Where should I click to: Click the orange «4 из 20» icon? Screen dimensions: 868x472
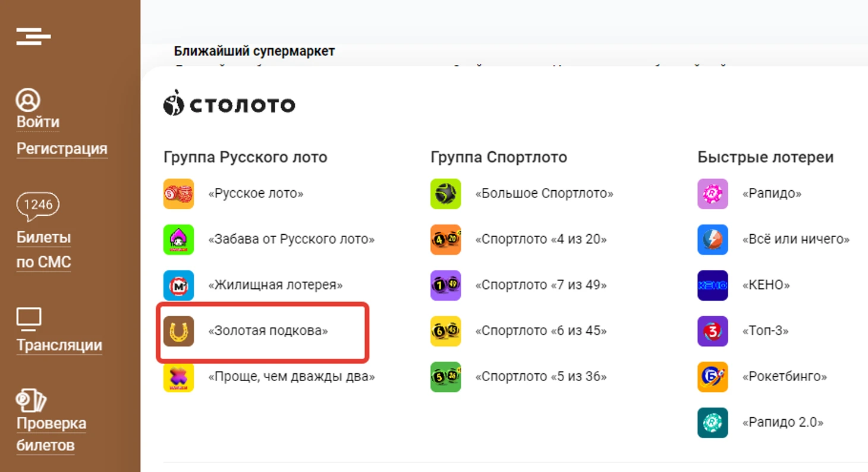coord(445,240)
